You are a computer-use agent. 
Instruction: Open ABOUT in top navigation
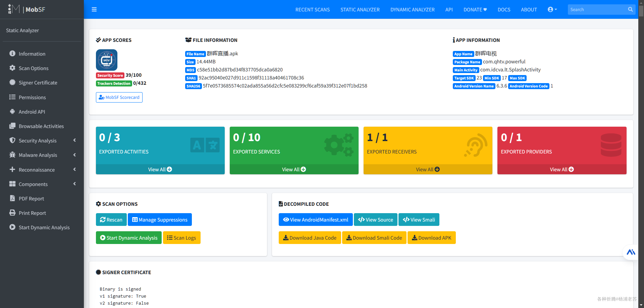pos(529,10)
